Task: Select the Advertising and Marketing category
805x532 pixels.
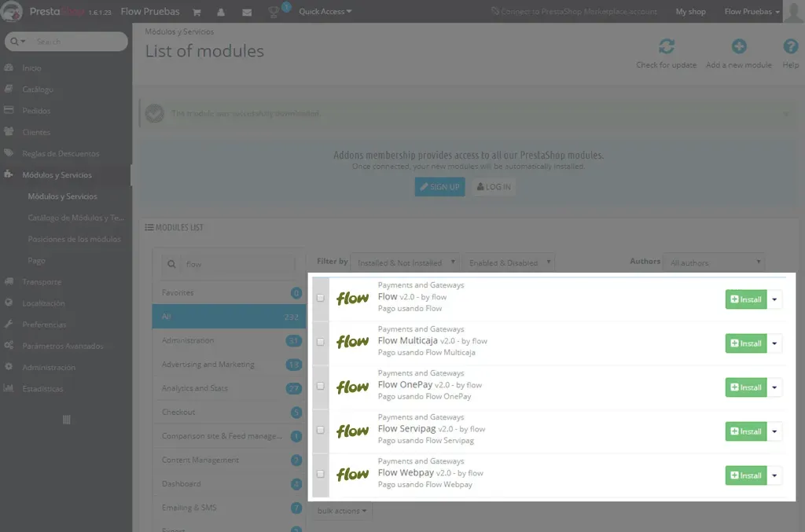Action: pyautogui.click(x=229, y=365)
